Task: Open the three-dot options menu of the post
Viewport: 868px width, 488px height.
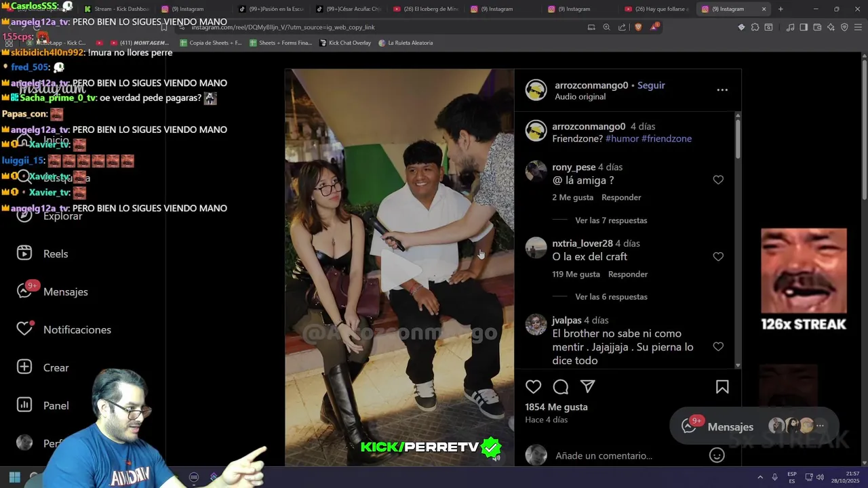Action: pyautogui.click(x=722, y=89)
